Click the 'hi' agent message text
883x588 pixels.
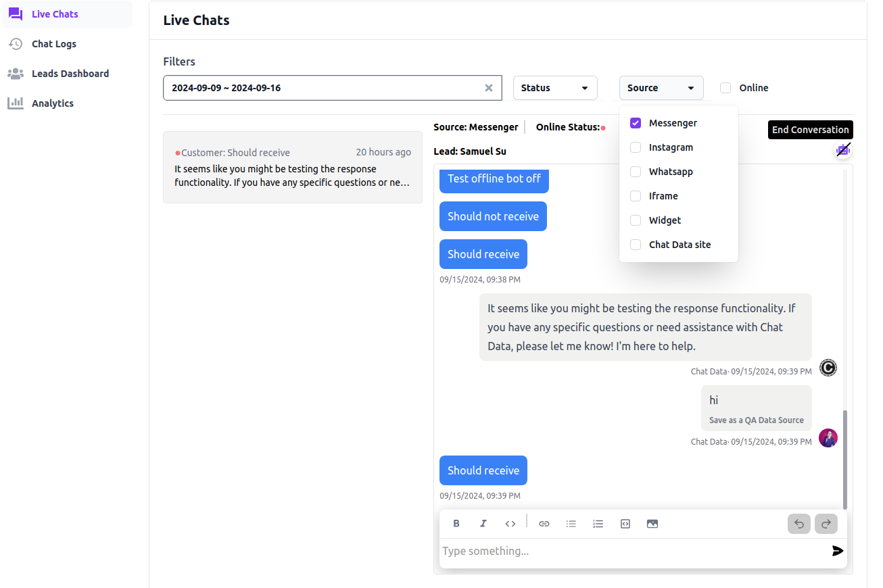pos(714,400)
